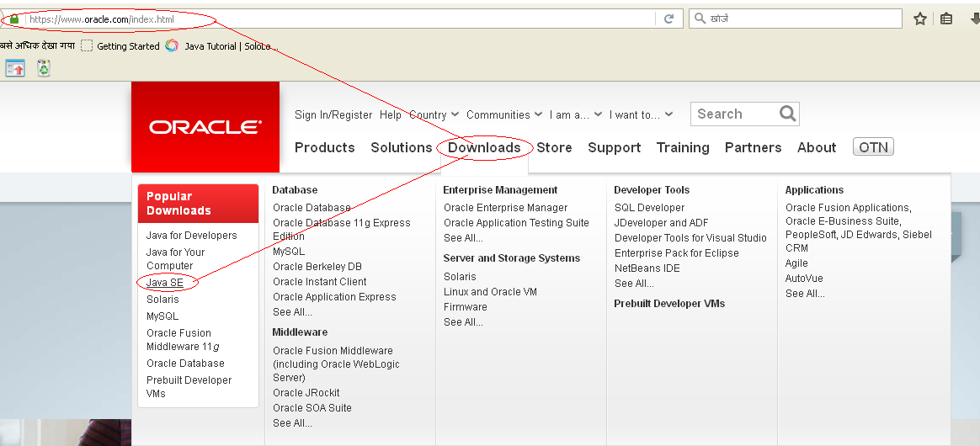Open Enterprise Pack for Eclipse link

(x=676, y=253)
